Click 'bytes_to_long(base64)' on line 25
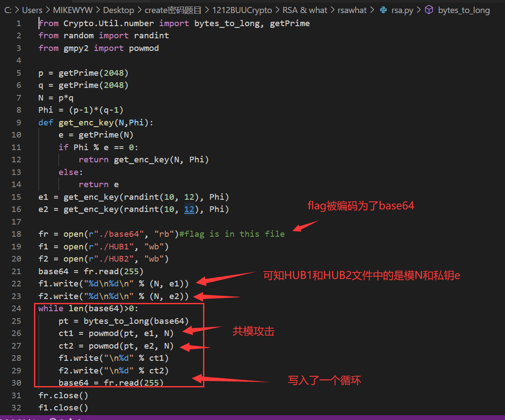Screen dimensions: 505x420 136,321
